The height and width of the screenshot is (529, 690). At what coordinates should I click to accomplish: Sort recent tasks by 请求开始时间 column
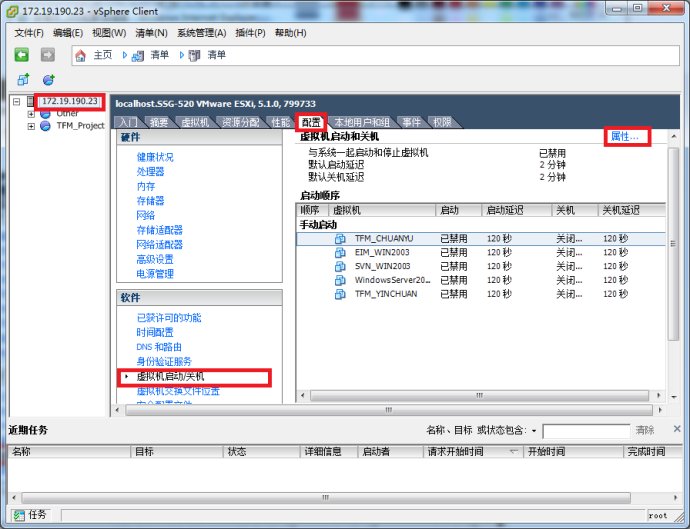(473, 452)
